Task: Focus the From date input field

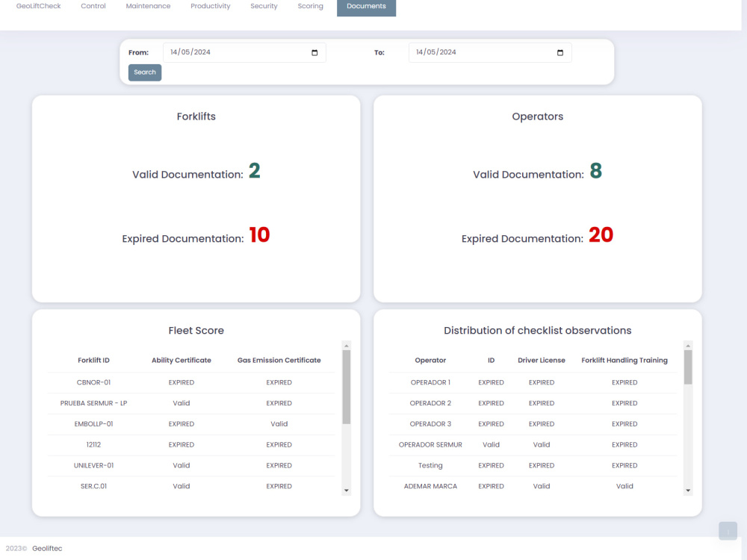Action: pyautogui.click(x=244, y=52)
